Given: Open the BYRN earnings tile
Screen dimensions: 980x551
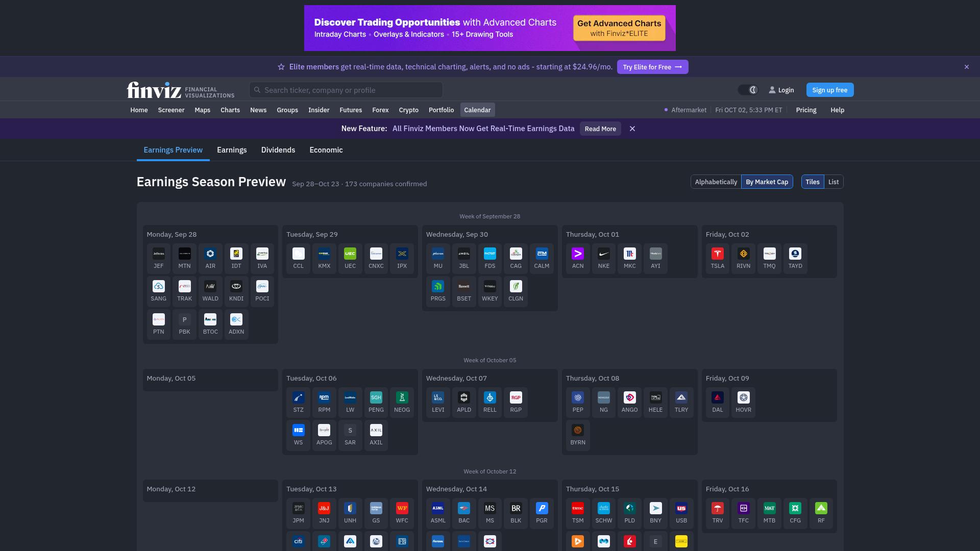Looking at the screenshot, I should tap(578, 435).
